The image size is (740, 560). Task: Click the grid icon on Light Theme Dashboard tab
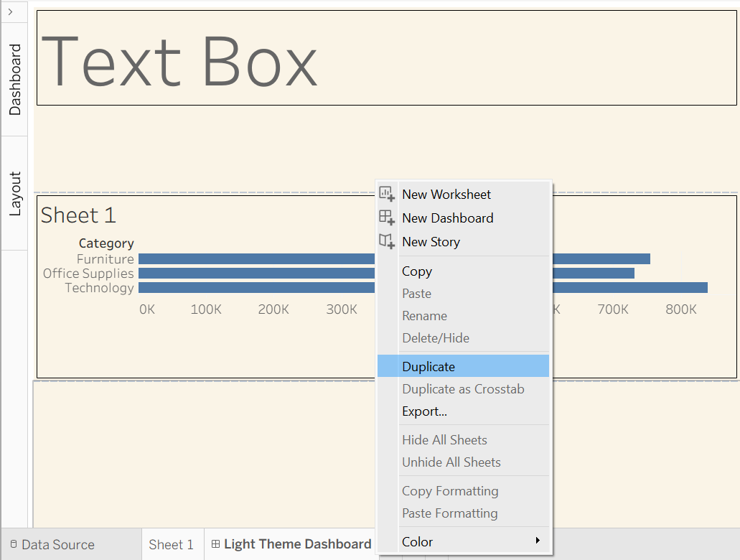(x=215, y=544)
